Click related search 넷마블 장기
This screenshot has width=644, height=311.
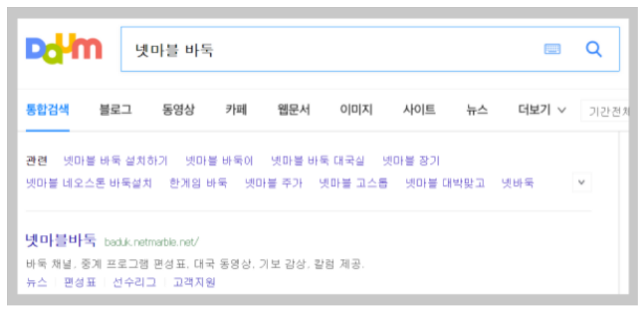(x=411, y=161)
